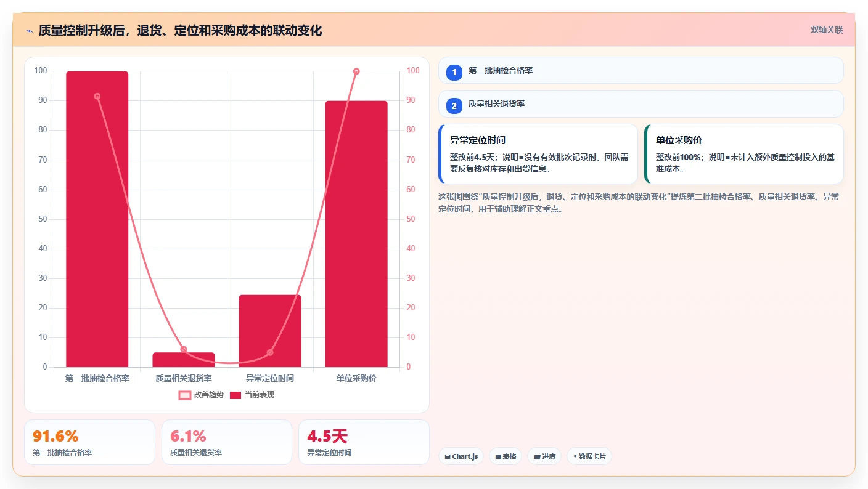Click the blue number 2 badge

click(454, 106)
